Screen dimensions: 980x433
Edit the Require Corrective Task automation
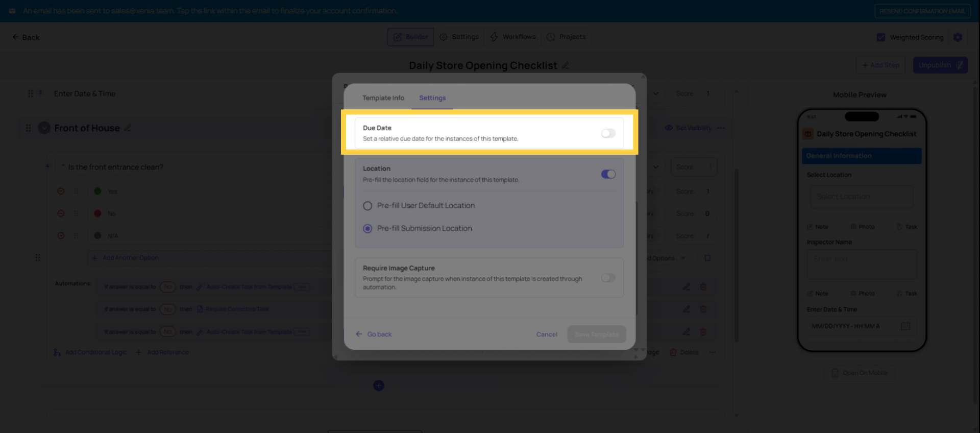[x=687, y=309]
